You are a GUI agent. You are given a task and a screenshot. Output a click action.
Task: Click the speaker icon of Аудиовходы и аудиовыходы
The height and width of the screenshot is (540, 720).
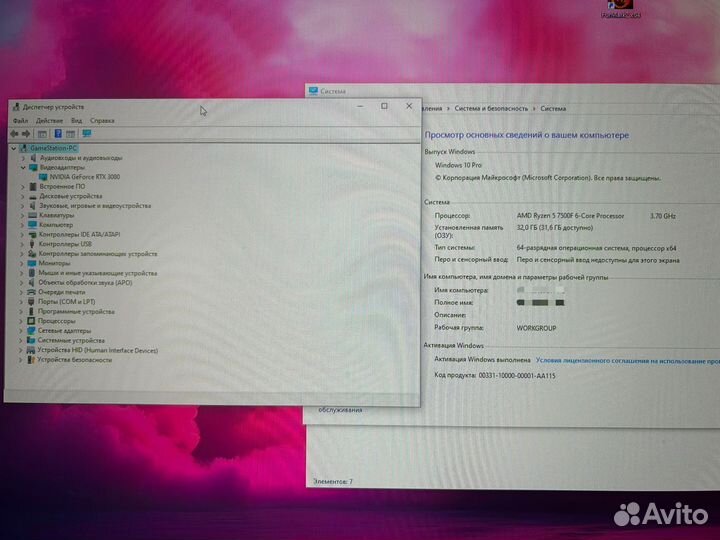33,158
